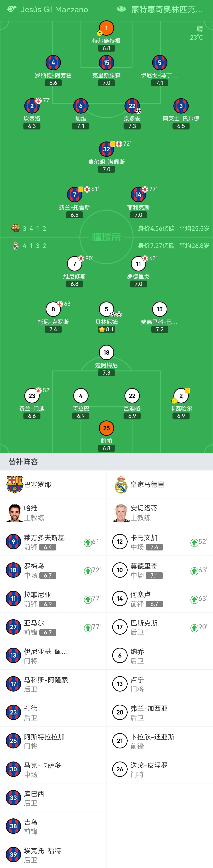Open Real Madrid number 5 贝林厄姆 player icon
Viewport: 213px width, 868px height.
[x=106, y=309]
